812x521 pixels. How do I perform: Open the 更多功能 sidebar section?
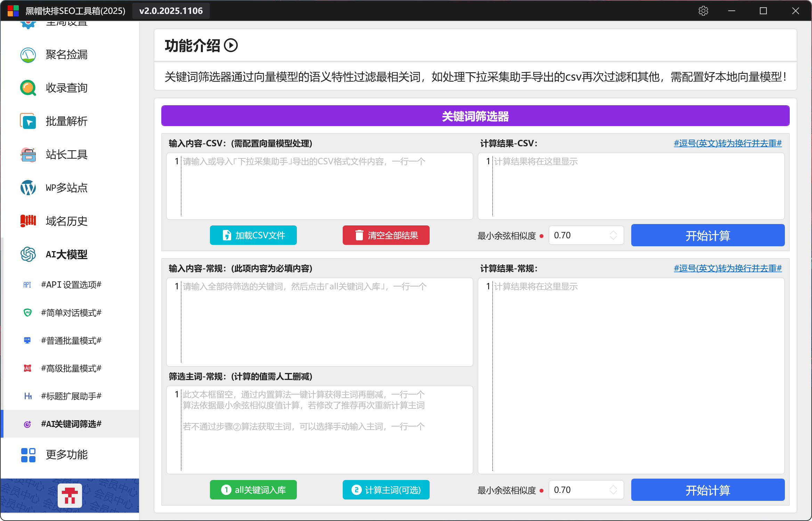(x=66, y=455)
